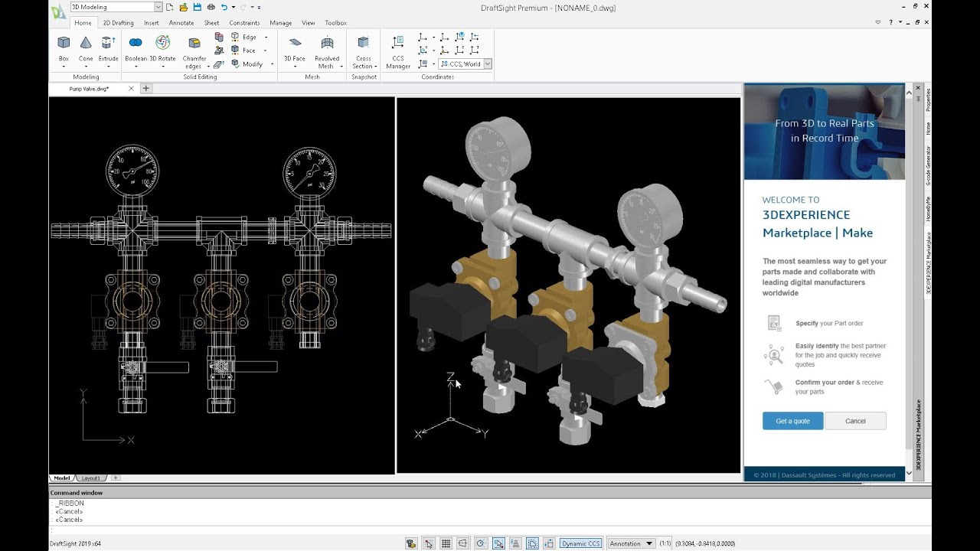The height and width of the screenshot is (551, 980).
Task: Switch to the Constraints ribbon tab
Action: coord(244,23)
